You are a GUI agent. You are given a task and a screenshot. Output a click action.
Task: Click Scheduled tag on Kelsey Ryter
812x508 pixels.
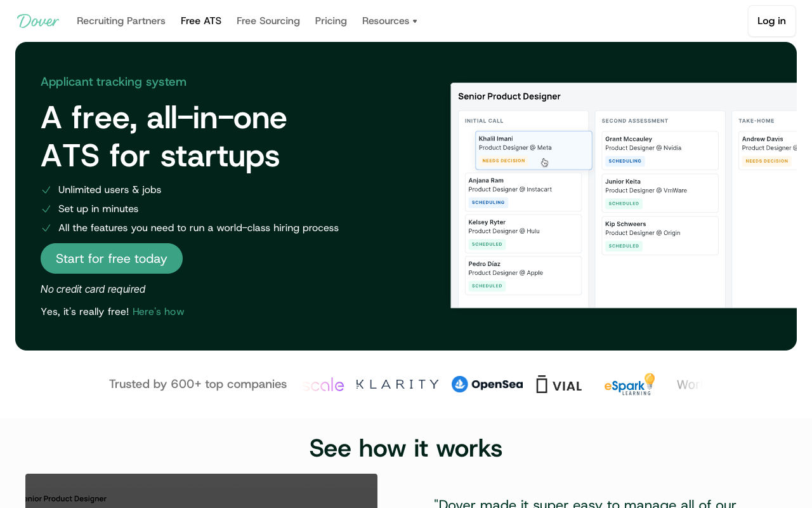tap(487, 244)
